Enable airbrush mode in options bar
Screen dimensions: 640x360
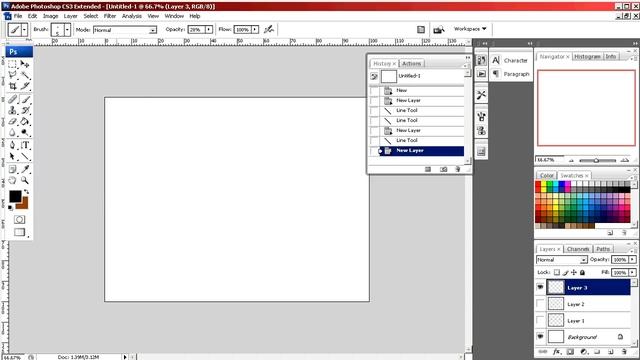269,29
